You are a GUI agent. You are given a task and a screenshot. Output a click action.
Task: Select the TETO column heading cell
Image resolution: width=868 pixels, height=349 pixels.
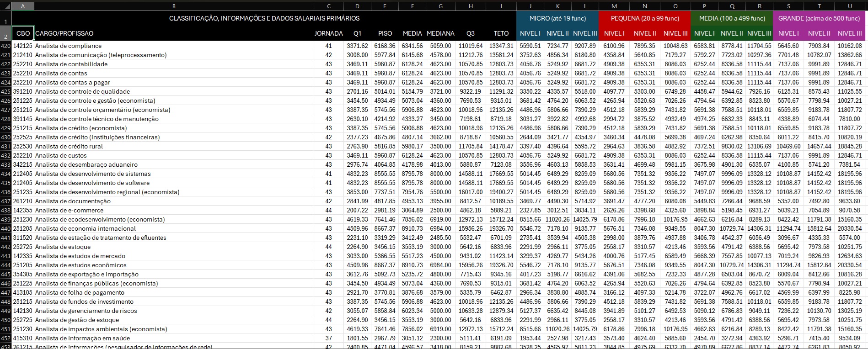click(x=501, y=33)
